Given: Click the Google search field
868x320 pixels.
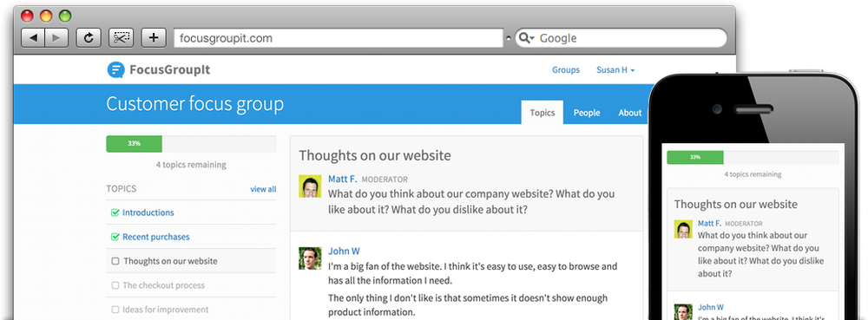Looking at the screenshot, I should tap(621, 37).
